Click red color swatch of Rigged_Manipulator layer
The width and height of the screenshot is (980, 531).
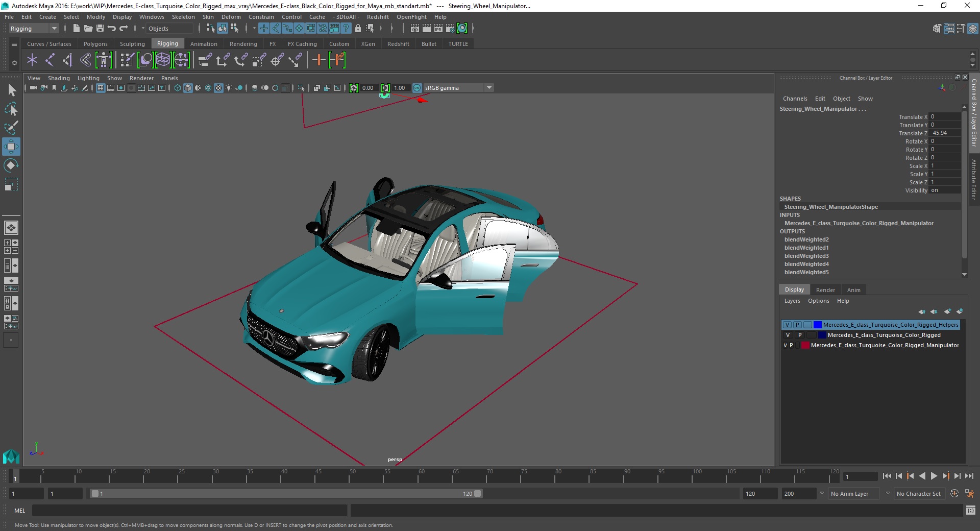pyautogui.click(x=805, y=345)
